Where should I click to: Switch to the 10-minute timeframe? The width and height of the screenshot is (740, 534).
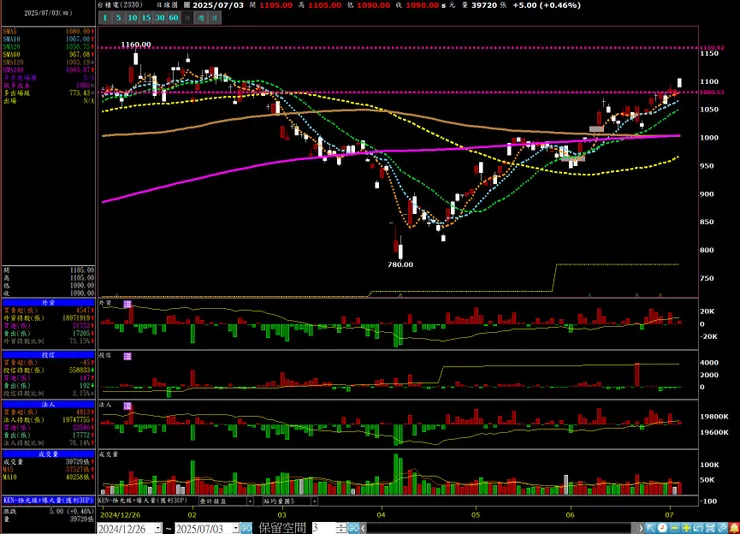point(133,18)
